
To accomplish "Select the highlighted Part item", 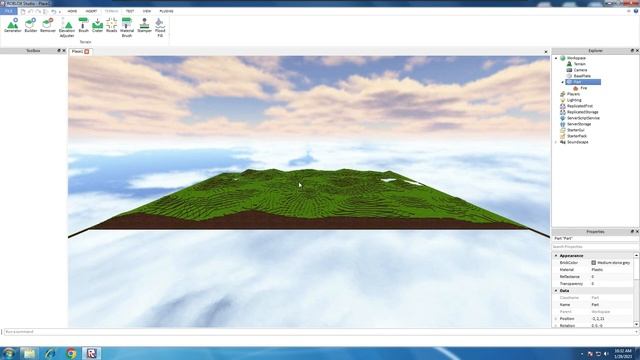I will tap(583, 82).
